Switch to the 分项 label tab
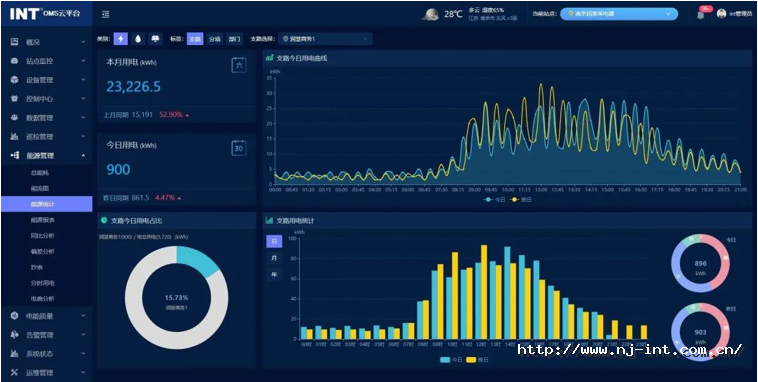This screenshot has width=758, height=382. [x=215, y=39]
